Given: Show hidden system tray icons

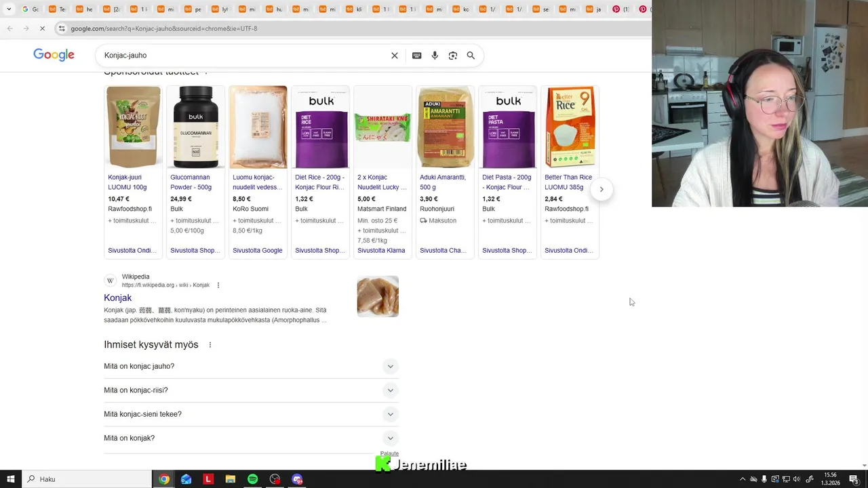Looking at the screenshot, I should (743, 479).
